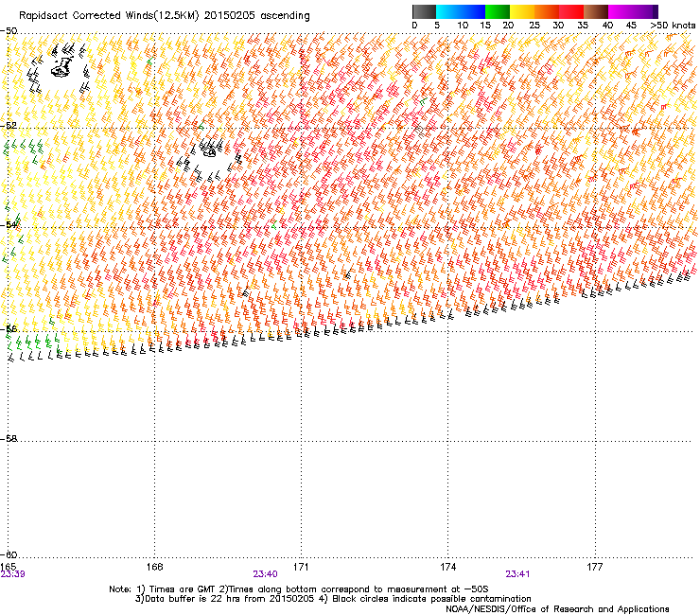Image resolution: width=700 pixels, height=615 pixels.
Task: Click the purple 23:39 time label
Action: click(x=12, y=574)
